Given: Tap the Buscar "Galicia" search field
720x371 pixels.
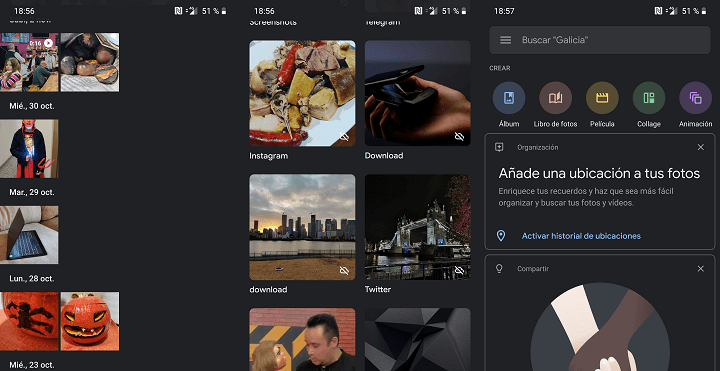Looking at the screenshot, I should click(x=600, y=40).
